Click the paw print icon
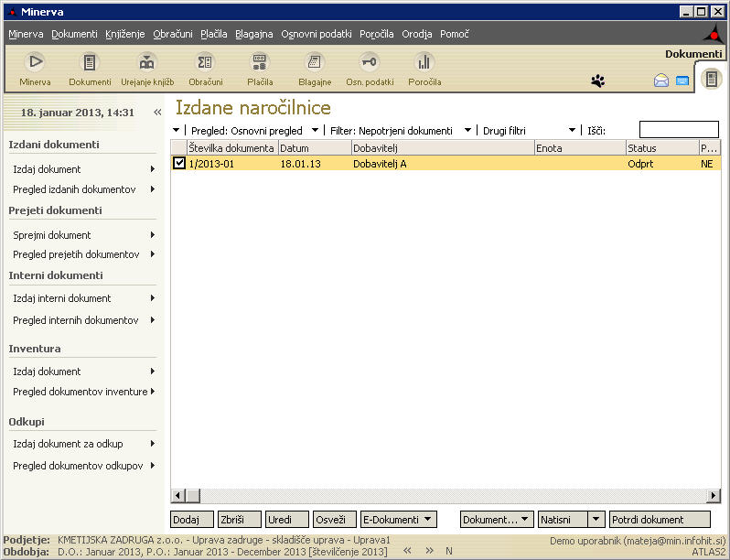730x560 pixels. click(597, 81)
